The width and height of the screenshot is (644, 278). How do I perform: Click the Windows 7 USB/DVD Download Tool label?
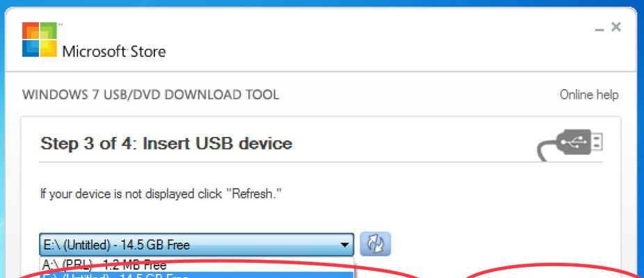click(x=151, y=95)
